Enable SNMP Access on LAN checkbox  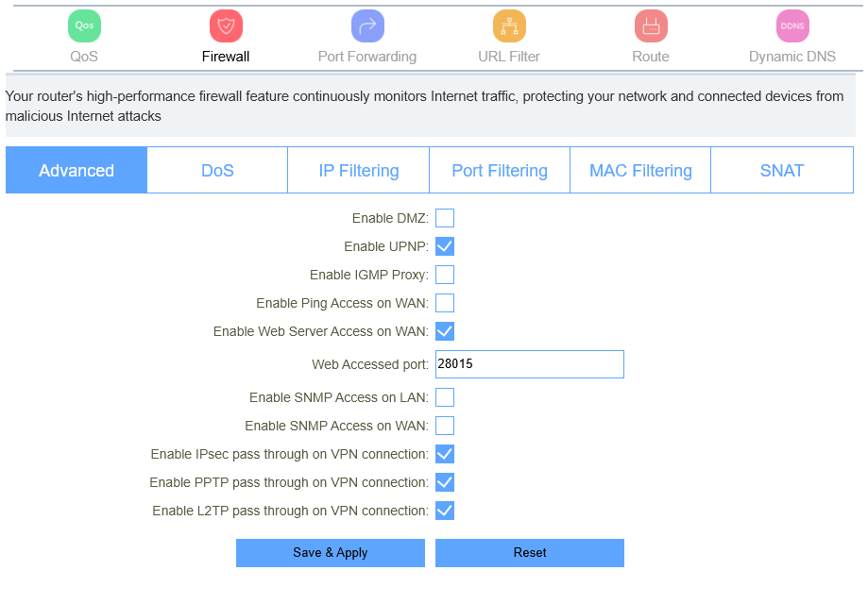click(x=445, y=397)
